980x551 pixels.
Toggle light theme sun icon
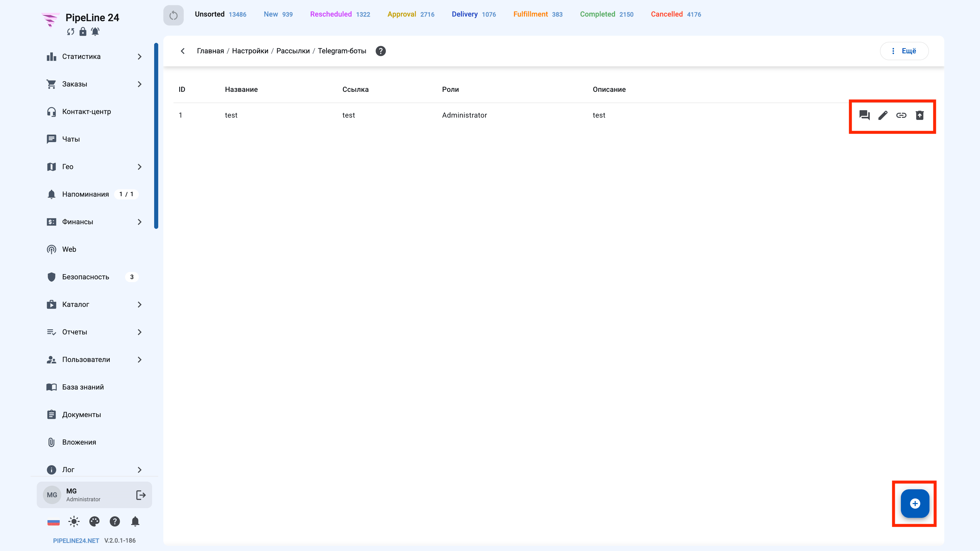74,521
